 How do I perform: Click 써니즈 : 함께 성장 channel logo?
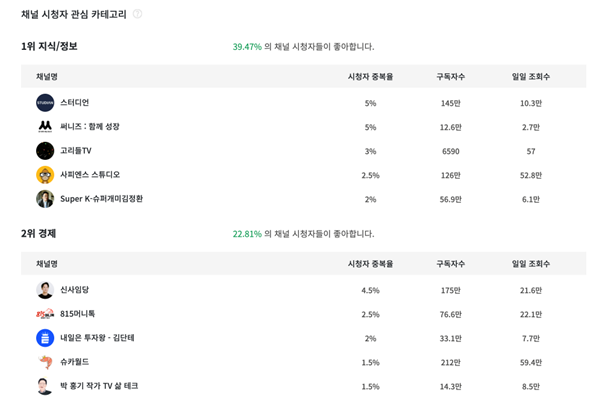(x=45, y=127)
